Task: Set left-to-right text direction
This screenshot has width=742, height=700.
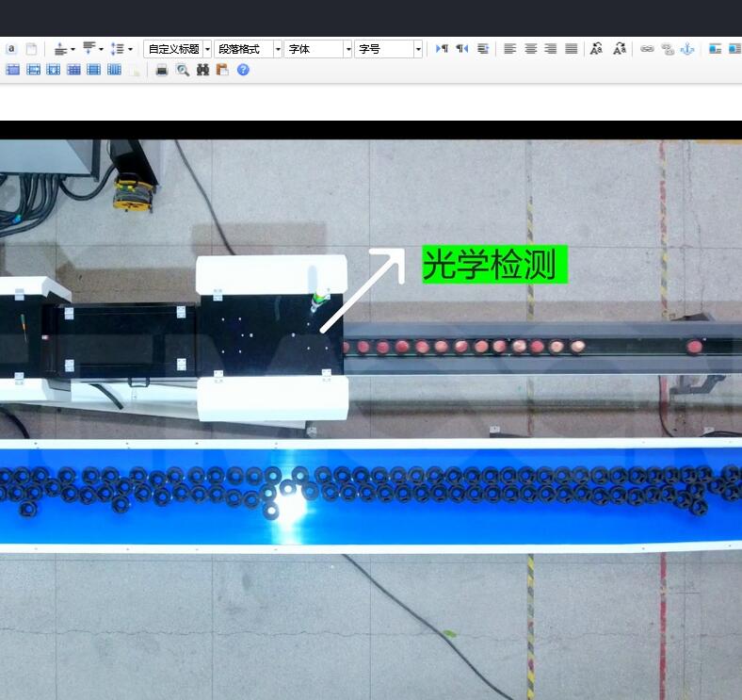Action: point(442,49)
